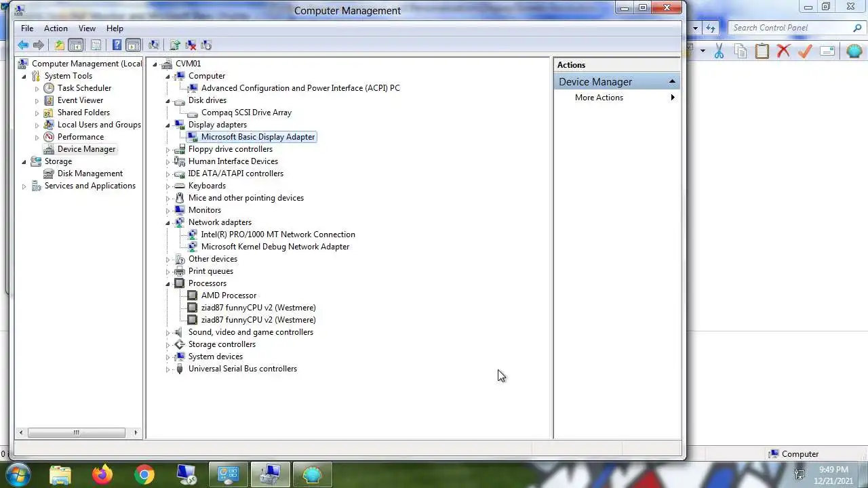868x488 pixels.
Task: Click the Sound, video and game controllers speaker icon
Action: click(179, 332)
